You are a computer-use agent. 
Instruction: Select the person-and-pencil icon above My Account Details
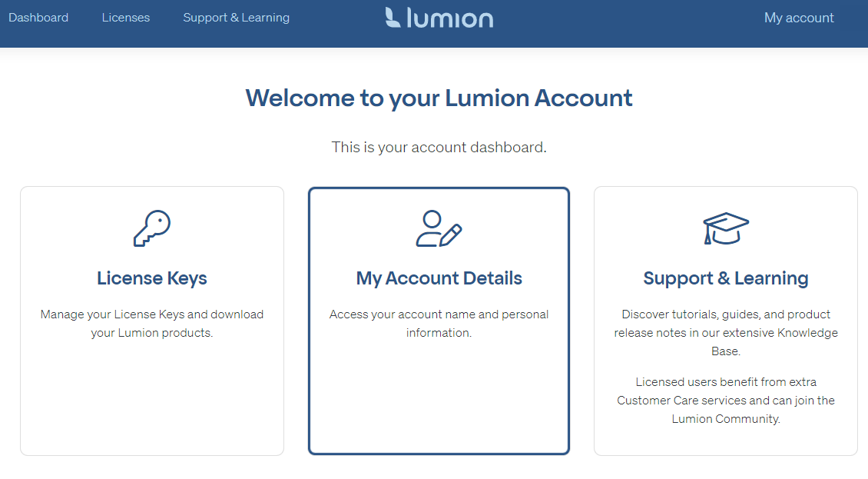click(439, 225)
